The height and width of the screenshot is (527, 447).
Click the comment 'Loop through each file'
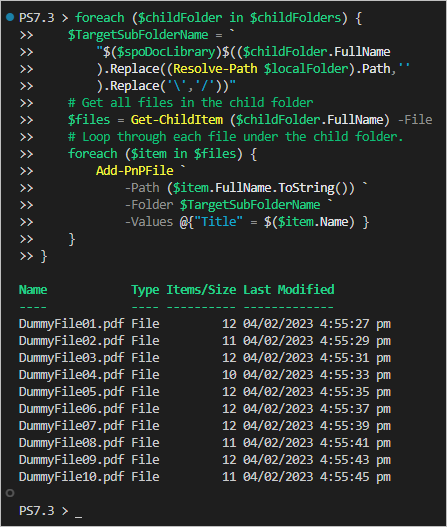[x=235, y=137]
